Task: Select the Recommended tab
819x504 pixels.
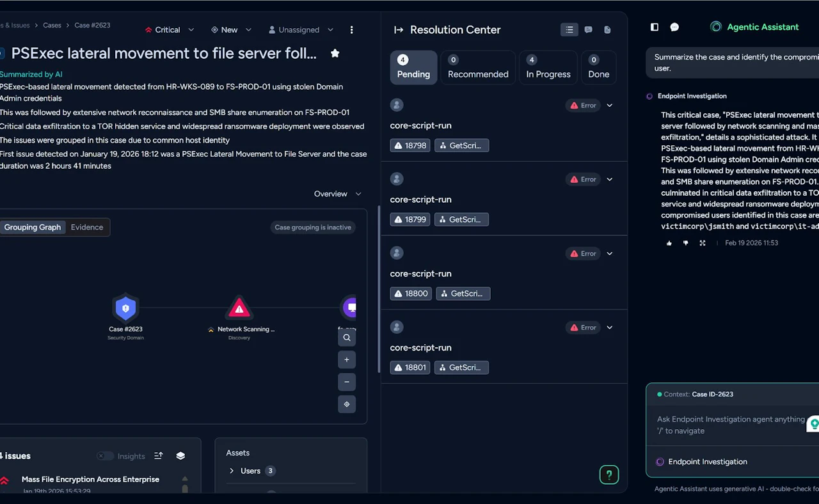Action: click(x=478, y=68)
